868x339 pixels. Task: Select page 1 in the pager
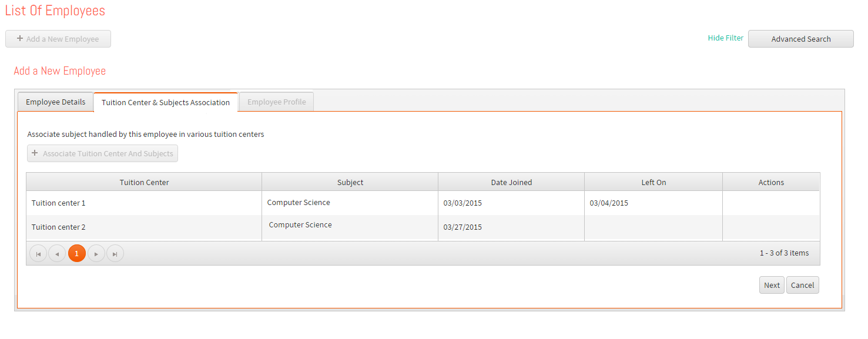77,254
